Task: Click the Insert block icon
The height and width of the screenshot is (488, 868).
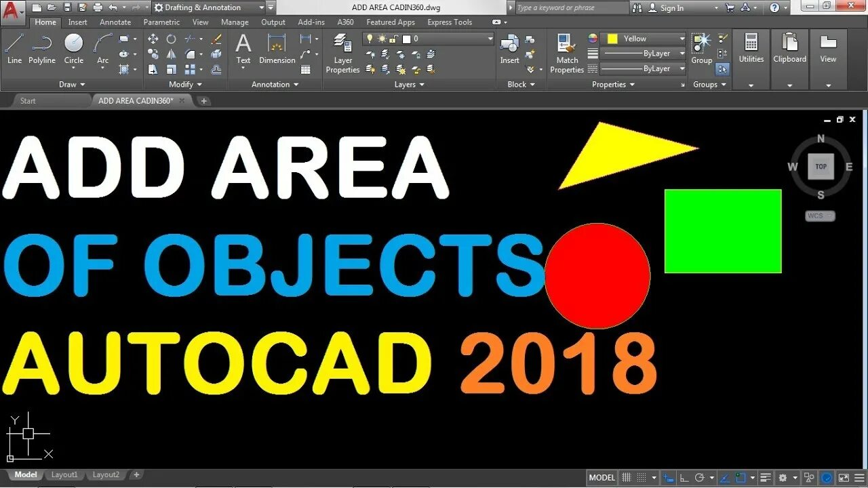Action: [x=510, y=49]
